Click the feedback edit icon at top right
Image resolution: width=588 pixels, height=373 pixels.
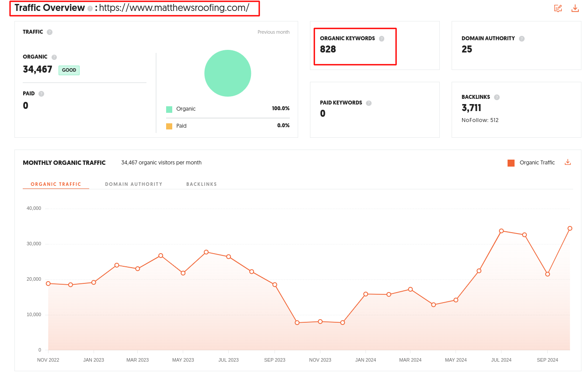click(x=558, y=8)
